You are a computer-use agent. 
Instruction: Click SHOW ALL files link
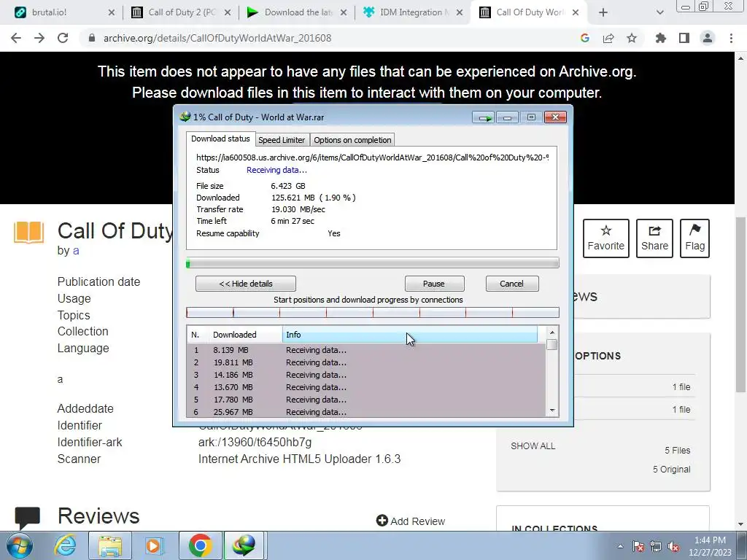click(x=533, y=446)
